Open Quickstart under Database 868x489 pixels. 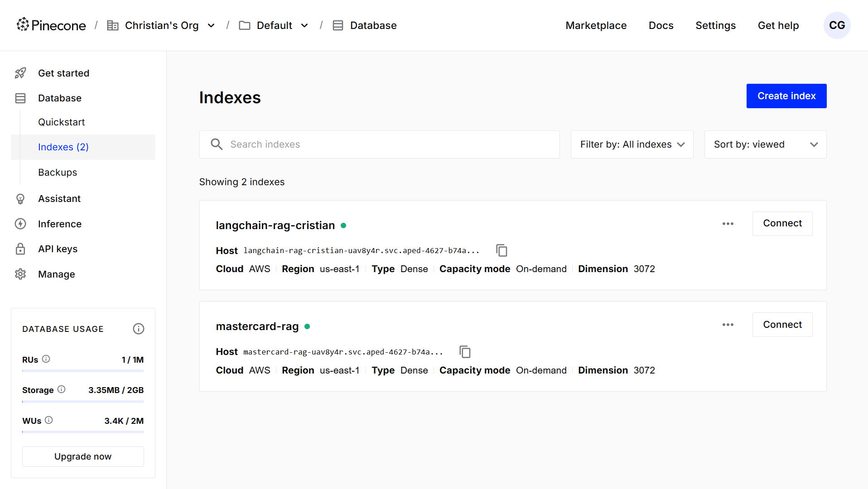62,122
